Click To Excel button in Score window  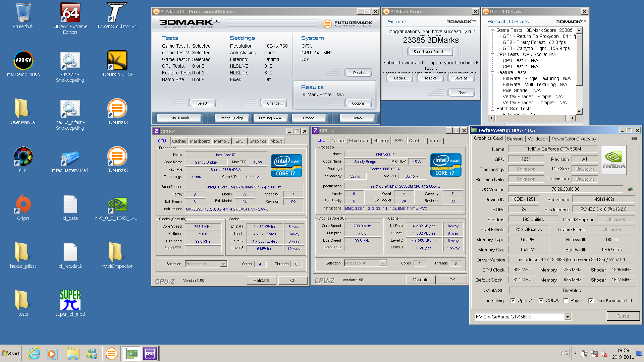click(x=431, y=78)
